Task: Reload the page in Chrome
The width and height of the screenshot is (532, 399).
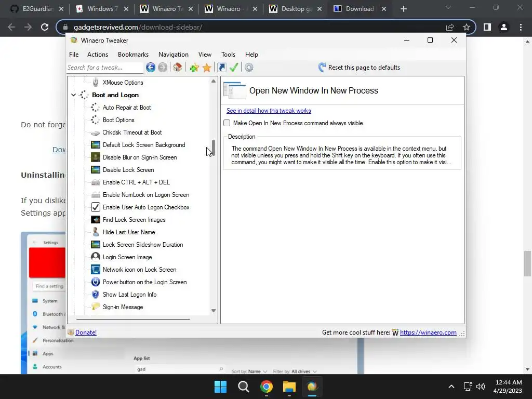Action: click(x=45, y=27)
